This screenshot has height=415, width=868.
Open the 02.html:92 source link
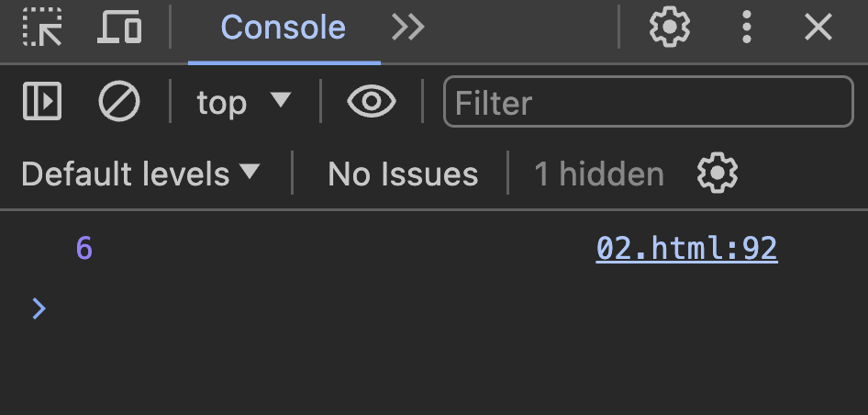coord(686,248)
